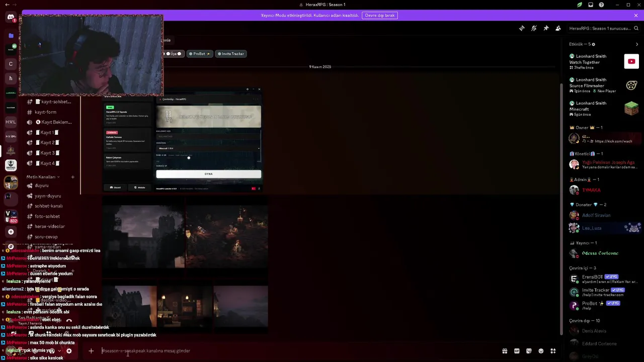Open user settings gear icon
The height and width of the screenshot is (362, 644).
point(69,351)
